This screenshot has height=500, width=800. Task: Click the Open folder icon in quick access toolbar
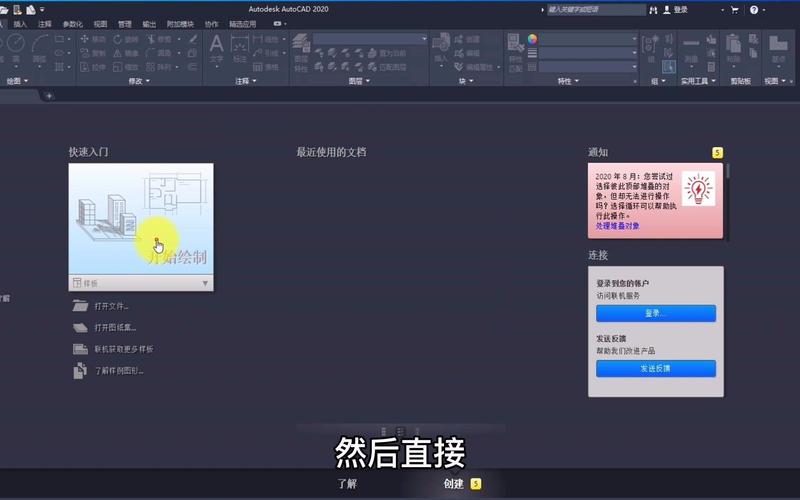click(x=4, y=10)
